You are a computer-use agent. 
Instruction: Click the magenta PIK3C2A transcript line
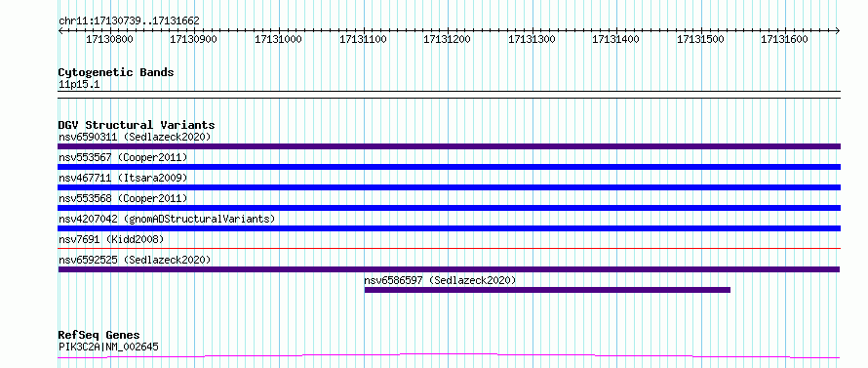coord(449,356)
